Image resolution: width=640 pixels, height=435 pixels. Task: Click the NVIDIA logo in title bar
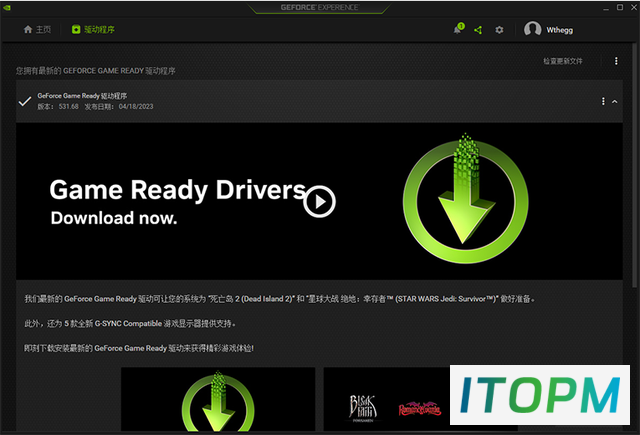(7, 7)
